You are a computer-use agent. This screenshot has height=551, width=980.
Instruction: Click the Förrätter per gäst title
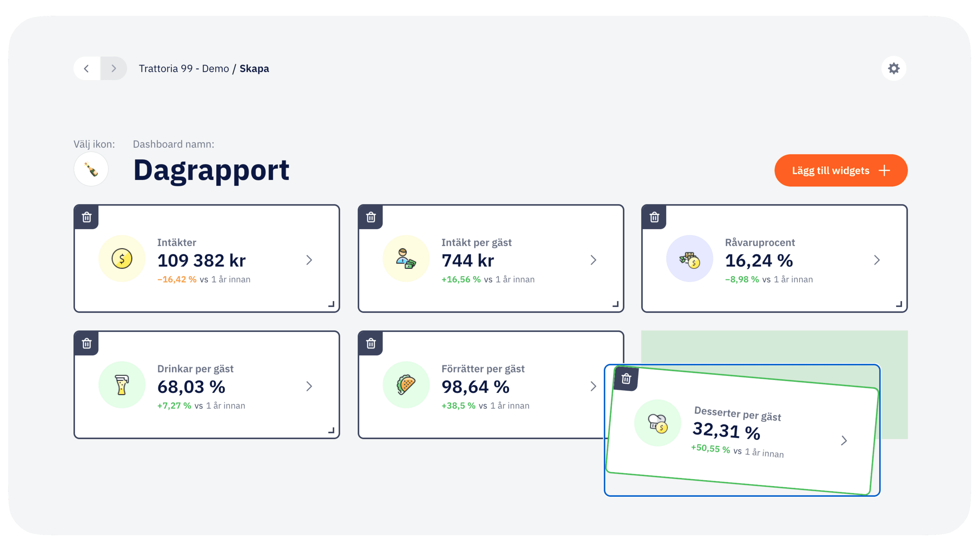coord(483,368)
